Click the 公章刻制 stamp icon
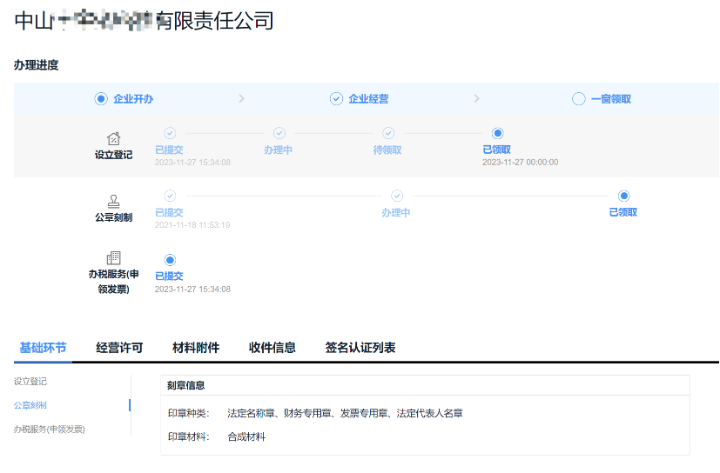 [113, 201]
